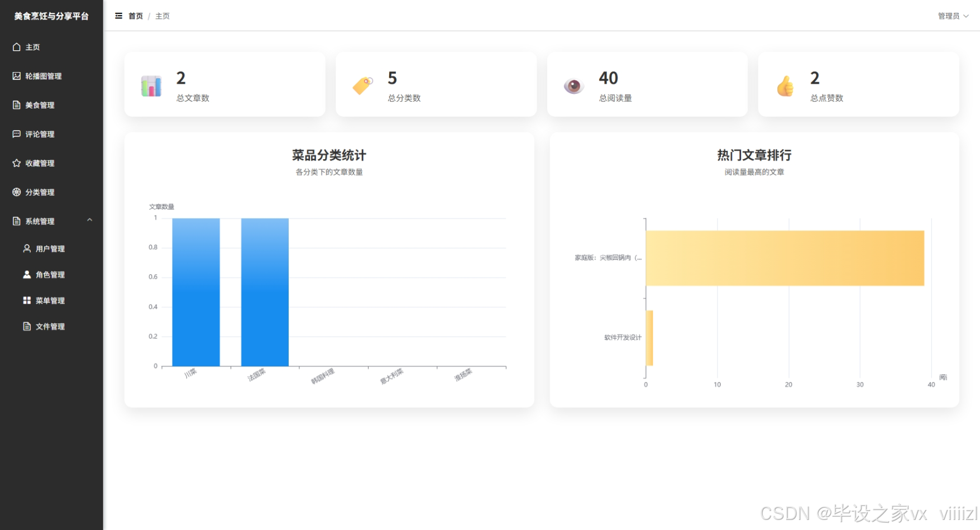The image size is (980, 530).
Task: Toggle the sidebar with the hamburger icon
Action: [118, 16]
